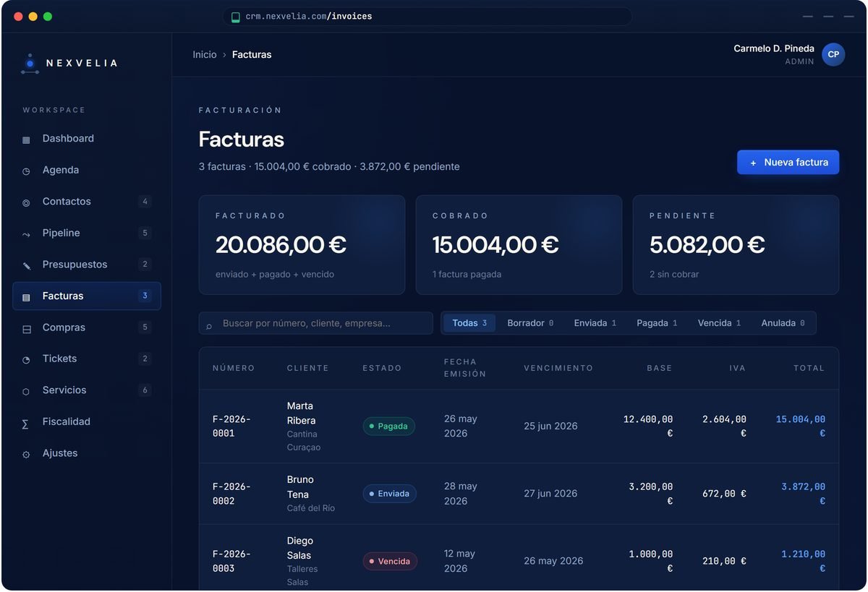Image resolution: width=868 pixels, height=592 pixels.
Task: Open the Tickets section
Action: tap(87, 359)
